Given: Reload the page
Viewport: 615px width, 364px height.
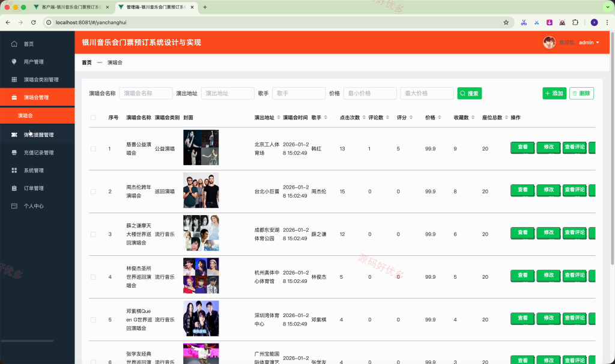Looking at the screenshot, I should [34, 22].
